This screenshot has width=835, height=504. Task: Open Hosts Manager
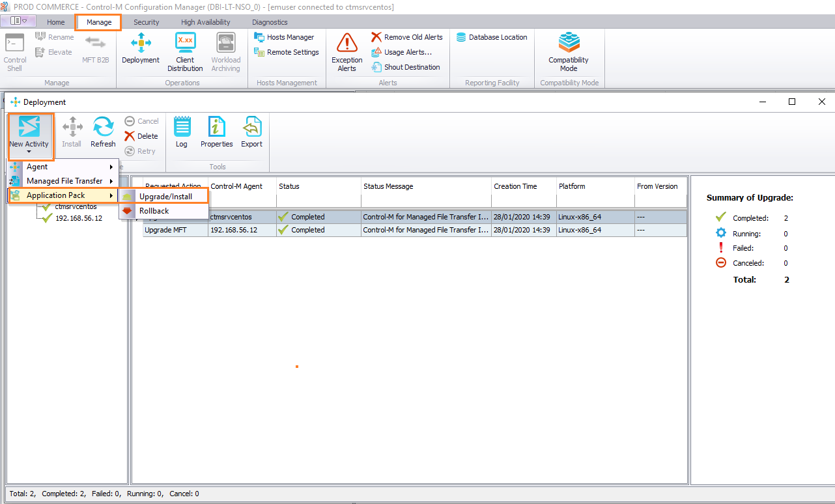pos(284,37)
